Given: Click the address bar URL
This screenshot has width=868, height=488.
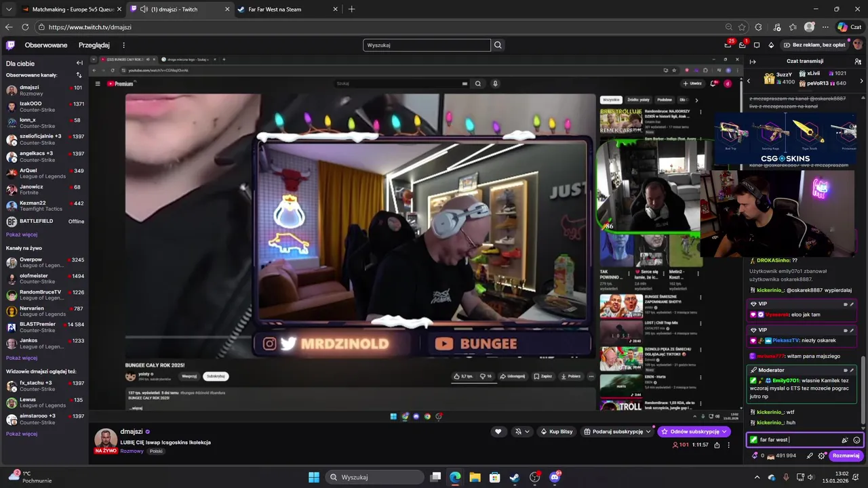Looking at the screenshot, I should [x=90, y=27].
